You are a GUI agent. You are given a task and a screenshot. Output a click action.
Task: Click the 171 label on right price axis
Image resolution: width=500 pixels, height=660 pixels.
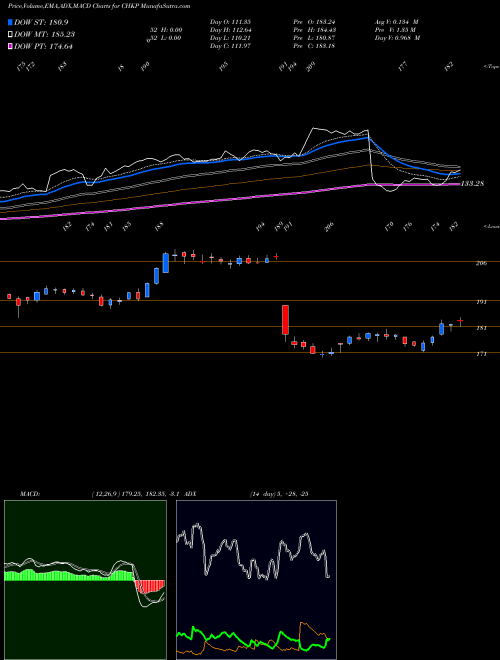[481, 354]
